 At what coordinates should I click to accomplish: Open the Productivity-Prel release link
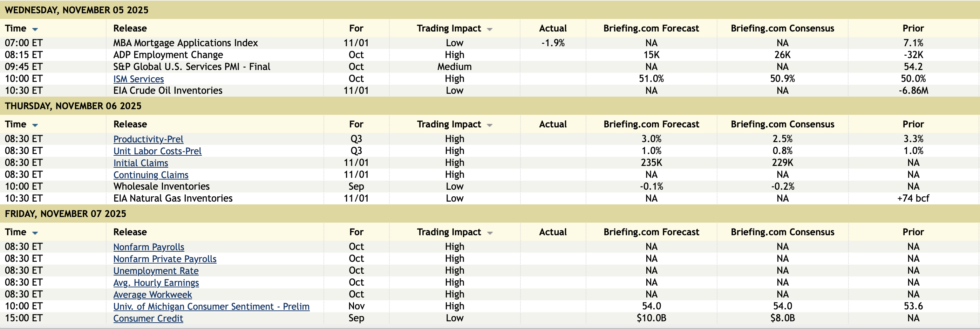148,139
